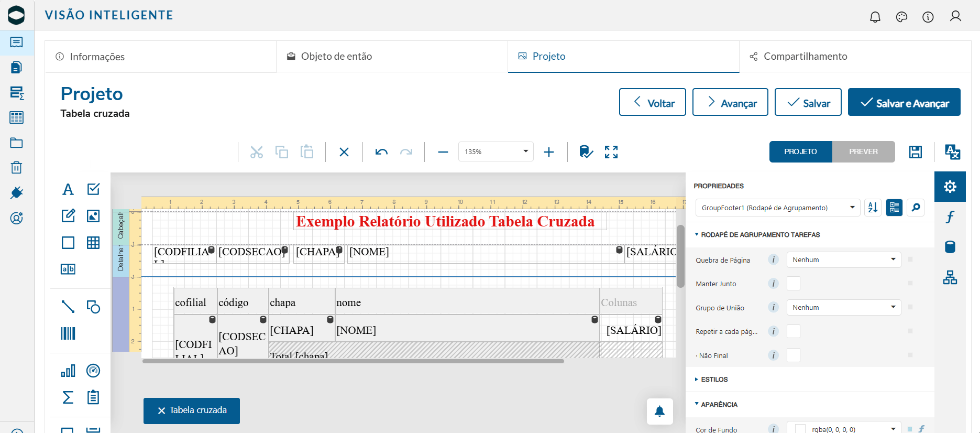
Task: Open the Report Explorer hierarchy panel
Action: tap(950, 277)
